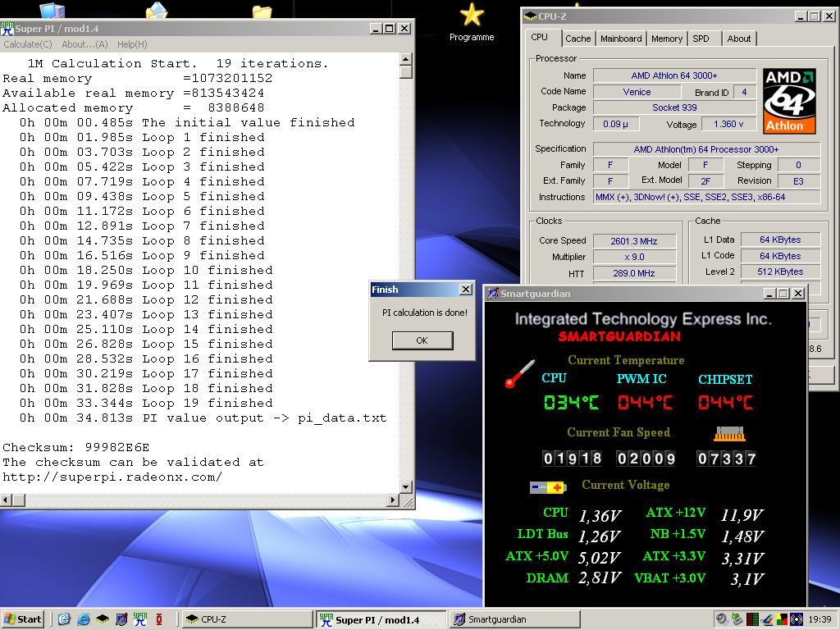Click the battery voltage icon in Smartguardian
The width and height of the screenshot is (840, 630).
point(547,487)
